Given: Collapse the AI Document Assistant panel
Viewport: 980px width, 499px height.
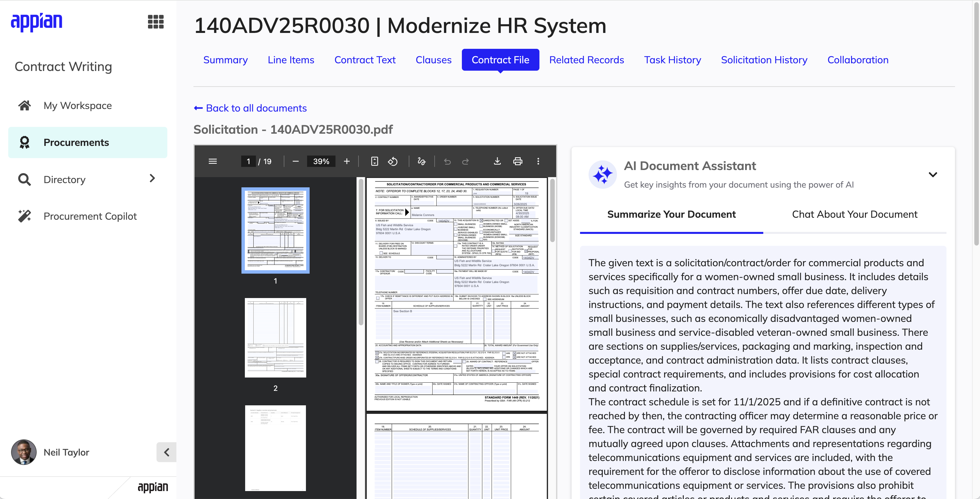Looking at the screenshot, I should [933, 175].
